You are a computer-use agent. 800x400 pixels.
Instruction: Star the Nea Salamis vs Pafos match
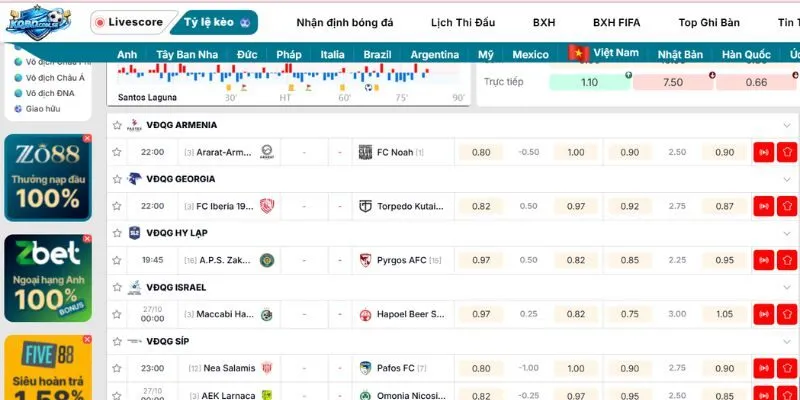[117, 368]
